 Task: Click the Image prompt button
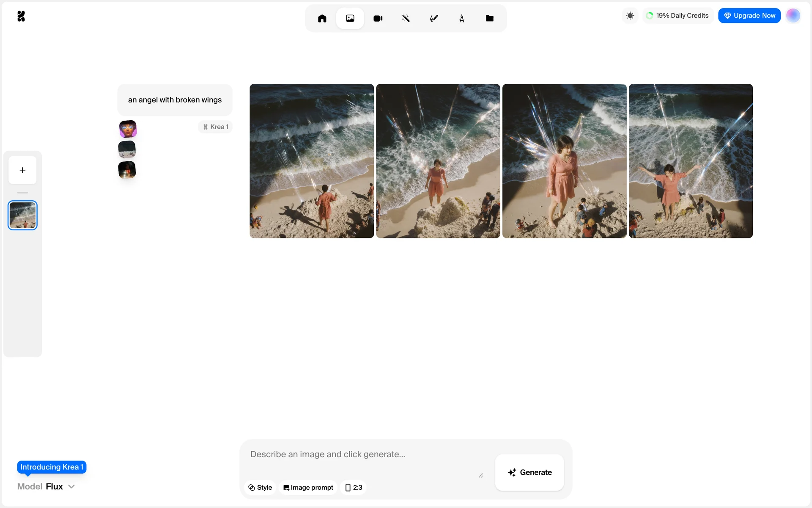point(308,487)
